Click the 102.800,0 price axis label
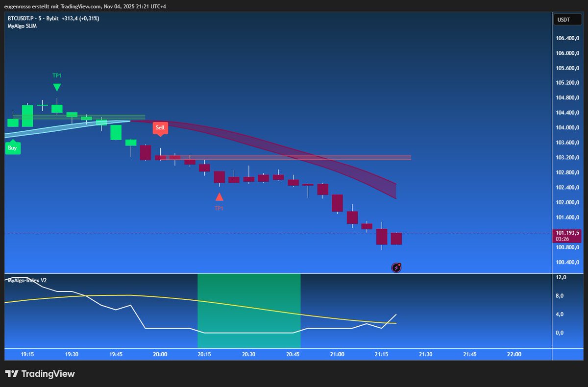 tap(566, 172)
